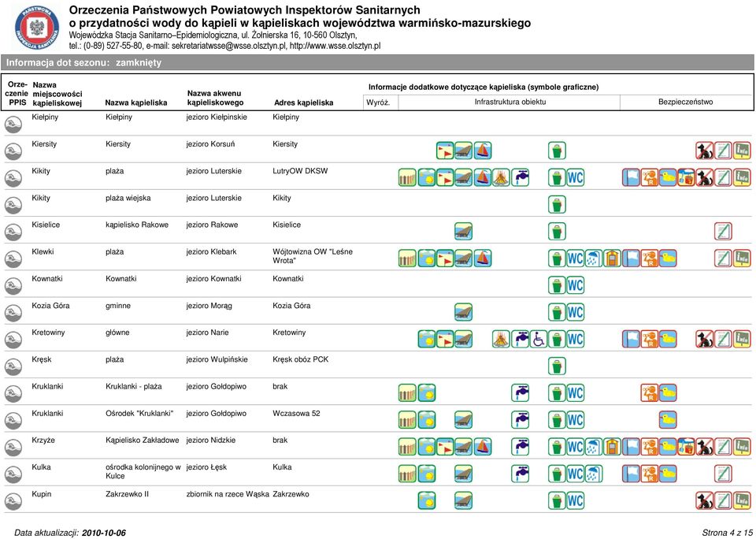
Task: Click "jezioro Narie" lake name
Action: (208, 333)
